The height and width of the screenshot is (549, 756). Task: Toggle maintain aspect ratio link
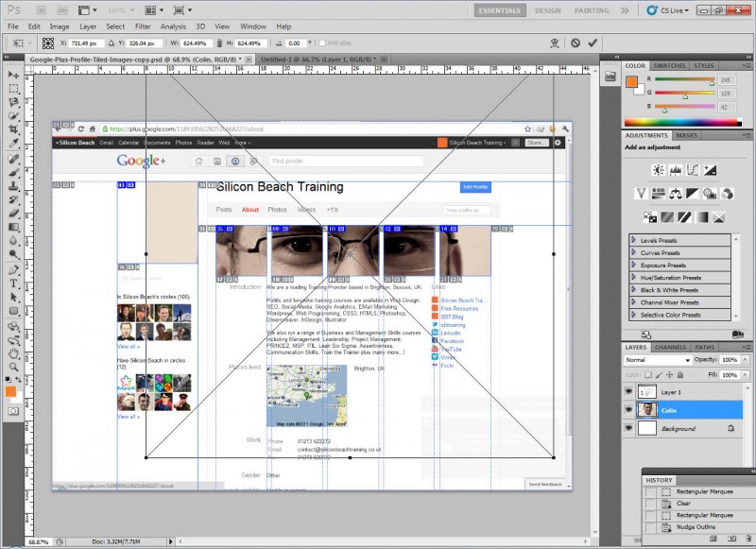[220, 43]
